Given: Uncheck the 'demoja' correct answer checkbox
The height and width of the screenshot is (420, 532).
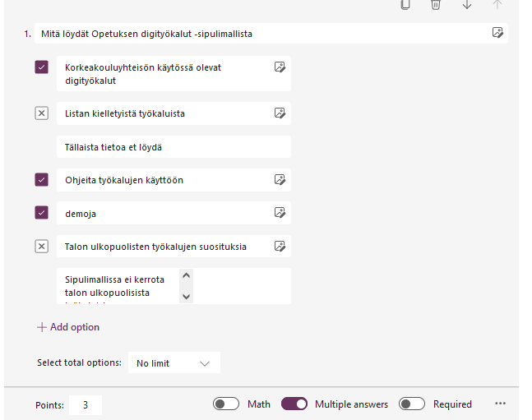Looking at the screenshot, I should click(x=42, y=213).
